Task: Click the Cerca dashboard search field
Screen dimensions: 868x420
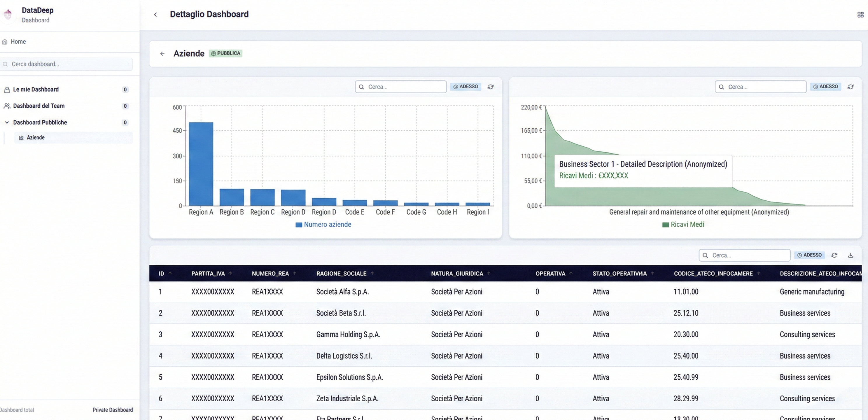Action: point(67,64)
